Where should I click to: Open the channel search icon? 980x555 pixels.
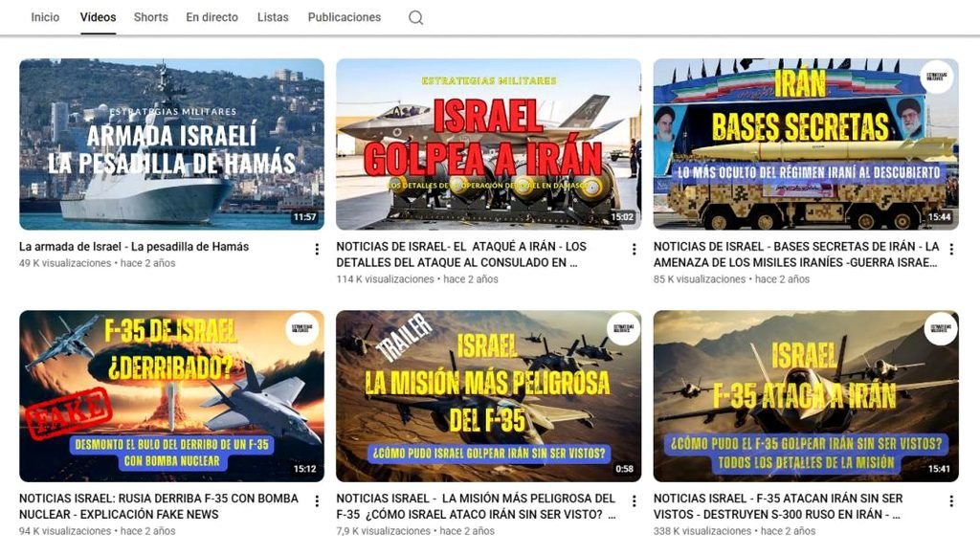[x=415, y=17]
